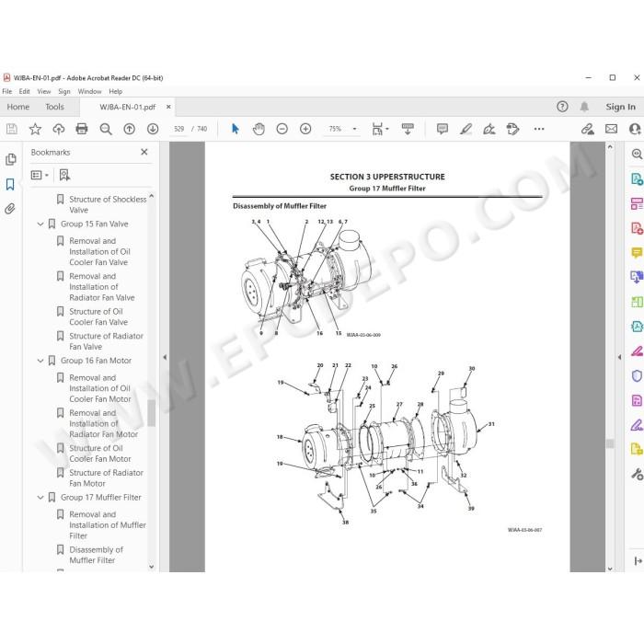Upload file with the cloud arrow icon
This screenshot has width=644, height=644.
[59, 129]
